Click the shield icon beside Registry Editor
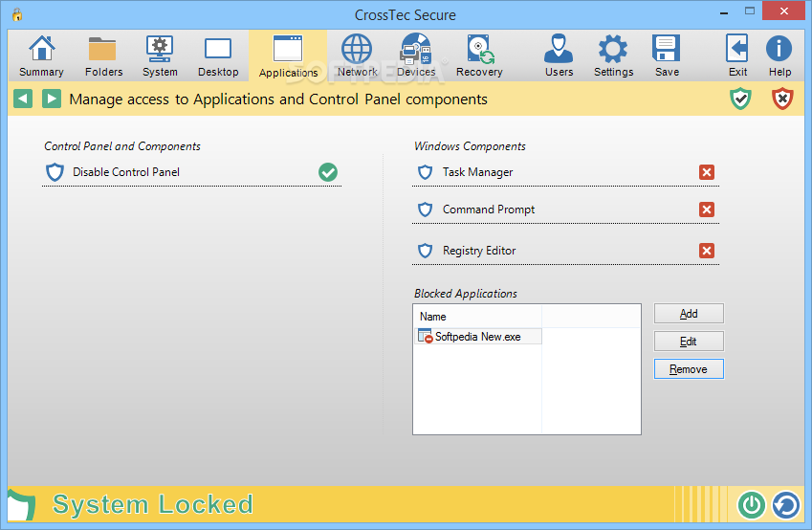This screenshot has height=530, width=812. pos(426,251)
